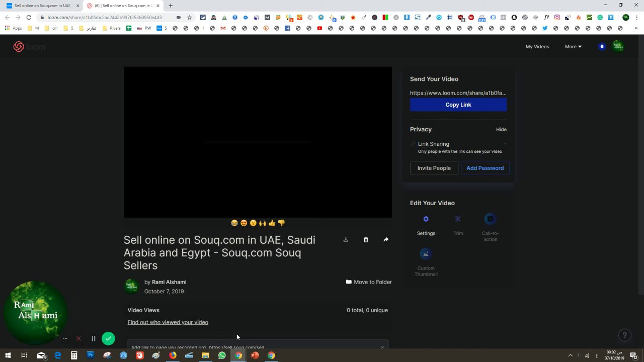Open the Call-to-action editor
Image resolution: width=644 pixels, height=362 pixels.
[490, 219]
